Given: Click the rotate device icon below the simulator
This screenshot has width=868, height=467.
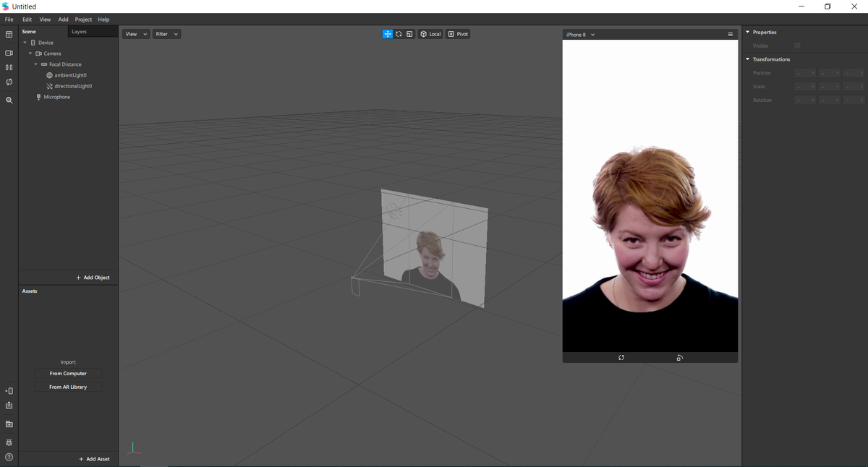Looking at the screenshot, I should click(x=678, y=357).
